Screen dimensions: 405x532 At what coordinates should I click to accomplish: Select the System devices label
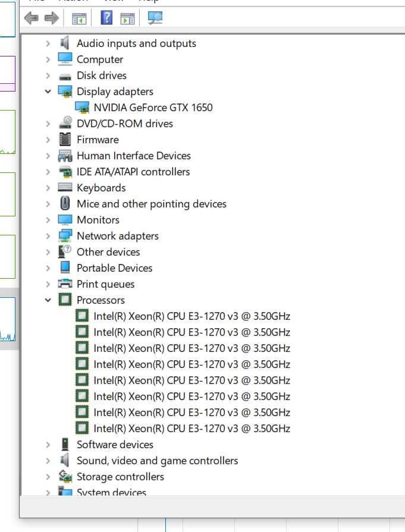[111, 492]
